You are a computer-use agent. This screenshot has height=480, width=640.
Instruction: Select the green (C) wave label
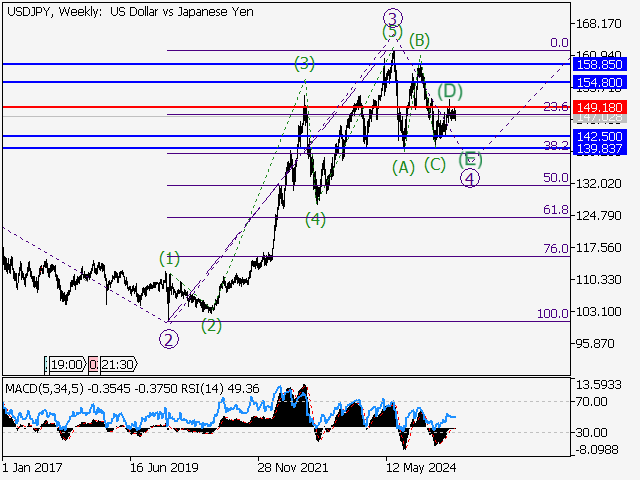coord(434,164)
